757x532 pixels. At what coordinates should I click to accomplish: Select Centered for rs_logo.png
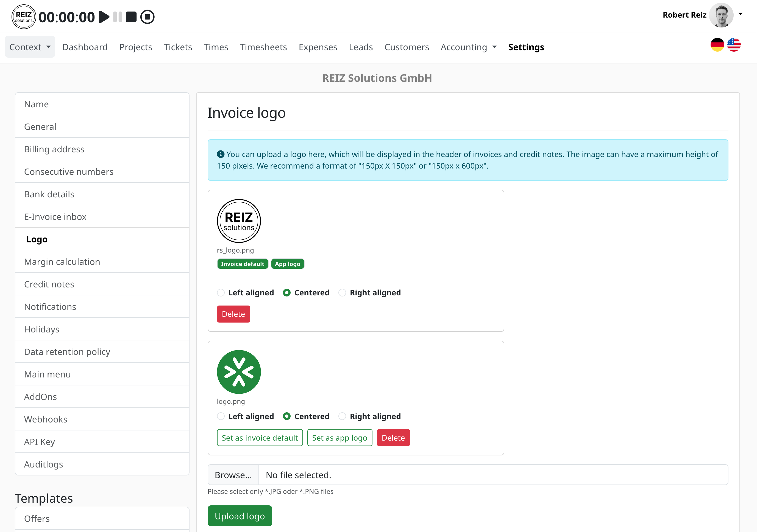287,293
